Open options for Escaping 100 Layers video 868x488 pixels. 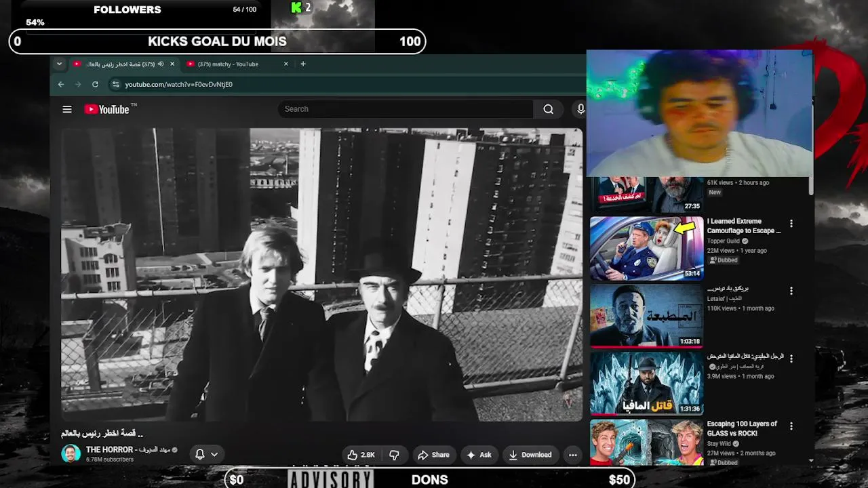click(791, 426)
